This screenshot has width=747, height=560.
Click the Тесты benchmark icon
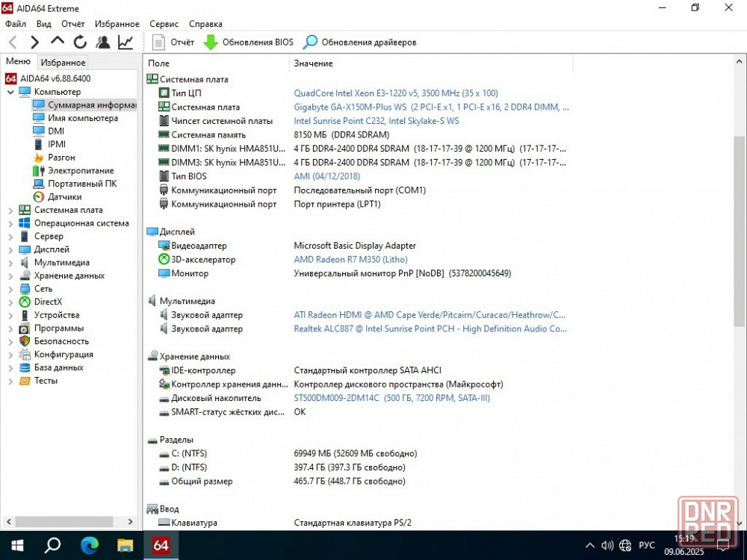[x=25, y=381]
